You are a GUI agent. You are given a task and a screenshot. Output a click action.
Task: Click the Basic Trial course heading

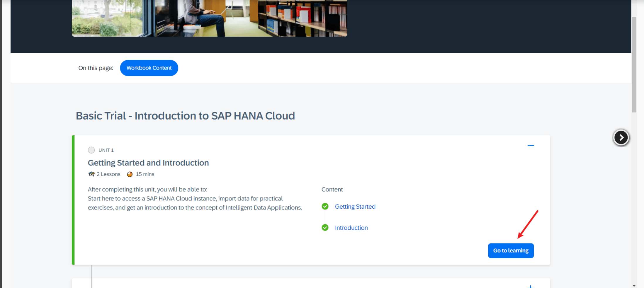tap(185, 116)
